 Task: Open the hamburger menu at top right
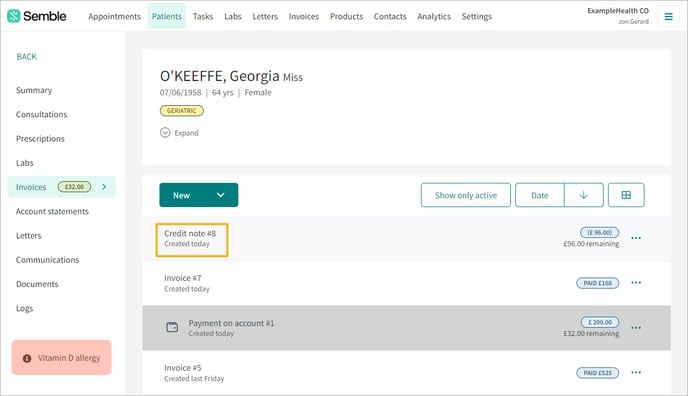point(668,17)
